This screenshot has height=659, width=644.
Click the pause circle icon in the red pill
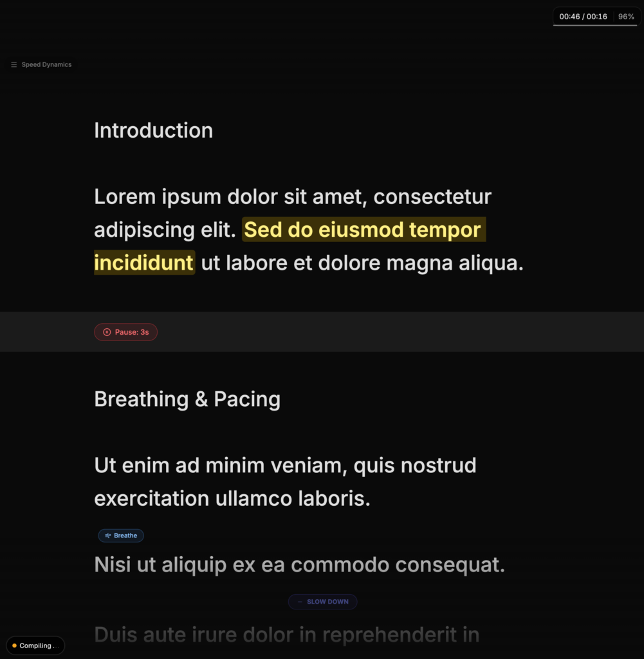[x=107, y=332]
